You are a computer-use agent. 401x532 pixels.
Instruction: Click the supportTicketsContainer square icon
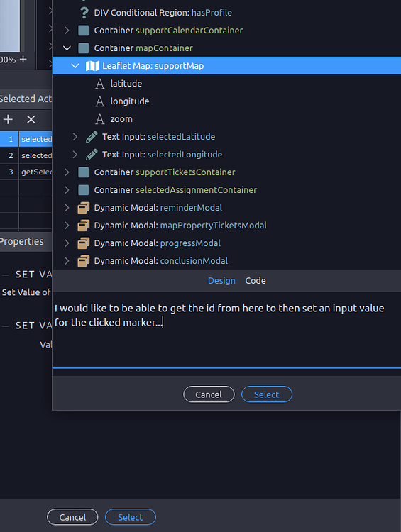84,172
